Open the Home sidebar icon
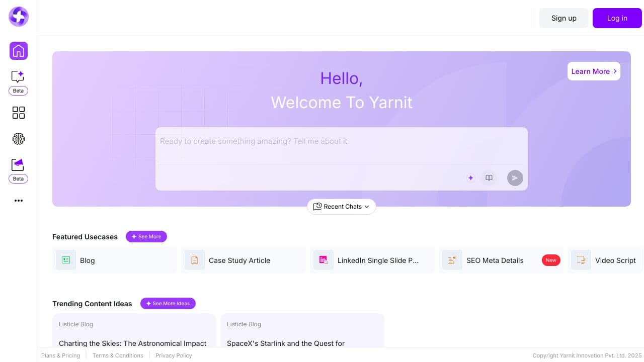This screenshot has width=644, height=362. 19,51
